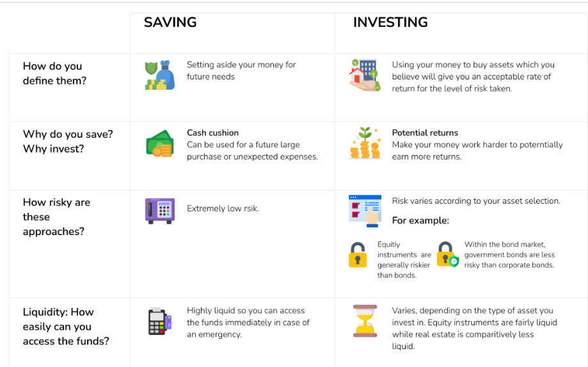Click the hourglass icon
Viewport: 588px width, 367px height.
pos(365,321)
